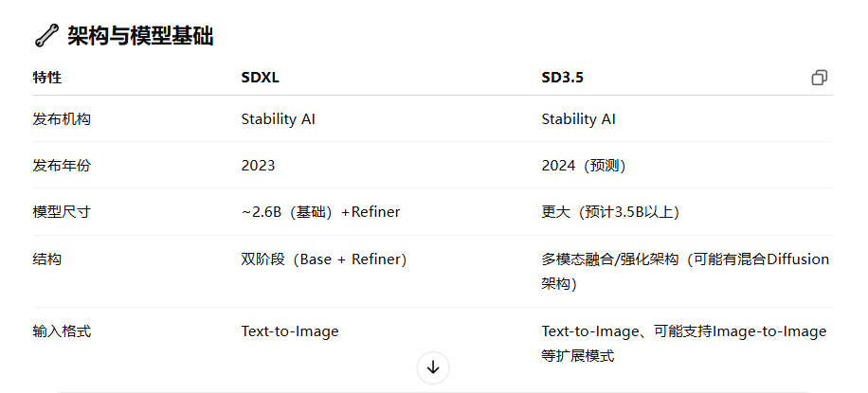The height and width of the screenshot is (393, 868).
Task: Click the 架构与模型基础 heading
Action: 140,36
